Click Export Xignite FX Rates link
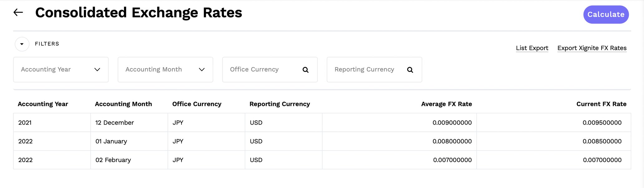The width and height of the screenshot is (644, 188). (x=592, y=48)
